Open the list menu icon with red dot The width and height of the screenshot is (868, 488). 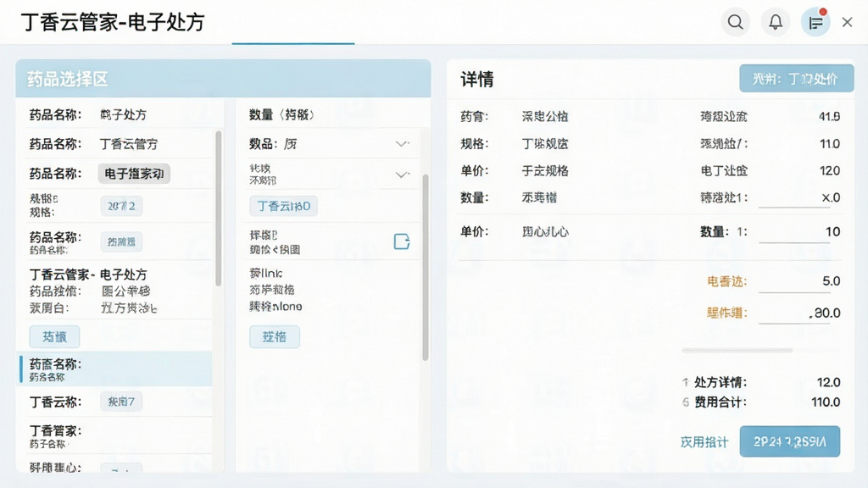[x=815, y=22]
